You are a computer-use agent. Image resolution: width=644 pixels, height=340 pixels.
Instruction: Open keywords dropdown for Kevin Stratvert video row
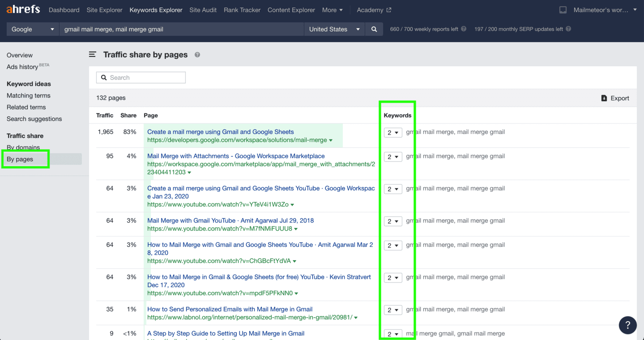[393, 278]
